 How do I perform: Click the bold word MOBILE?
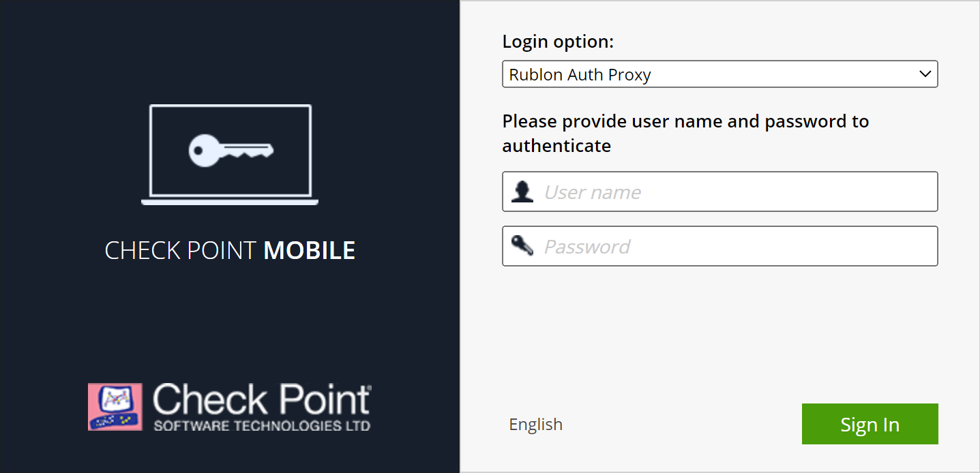coord(310,251)
